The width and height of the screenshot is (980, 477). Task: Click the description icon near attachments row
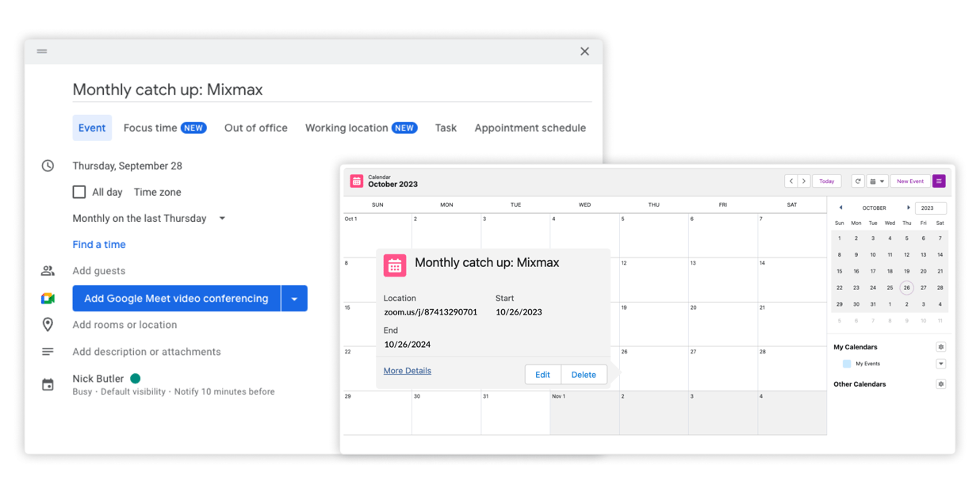48,351
